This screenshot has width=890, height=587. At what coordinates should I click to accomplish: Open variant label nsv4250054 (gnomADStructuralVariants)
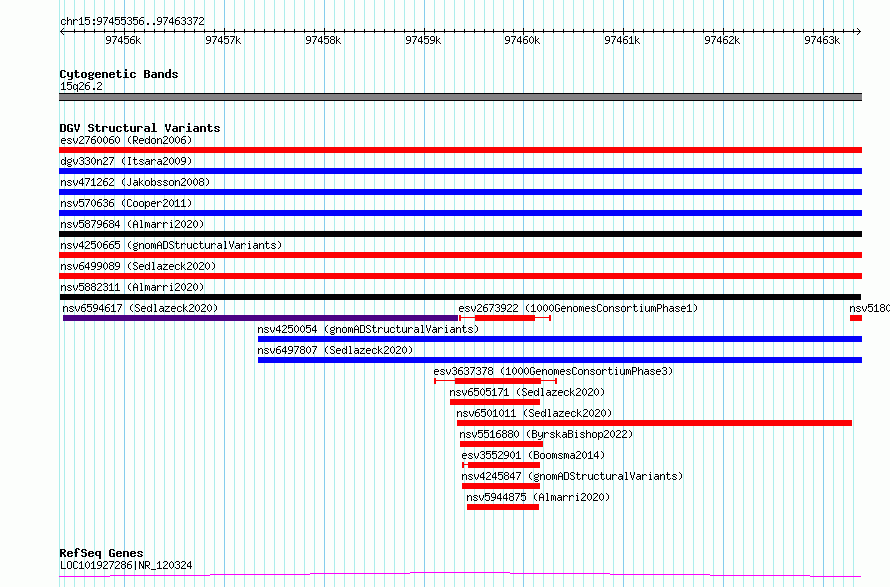(368, 329)
